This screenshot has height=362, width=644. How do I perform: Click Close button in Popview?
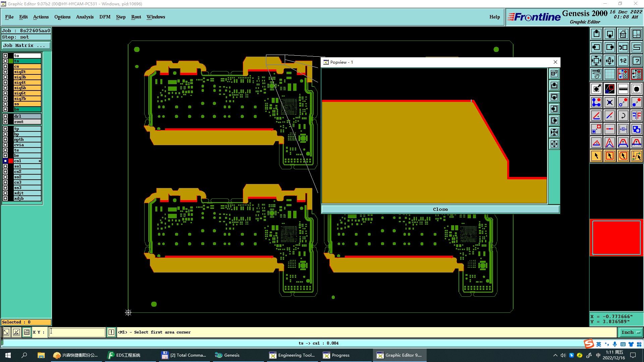click(x=440, y=209)
